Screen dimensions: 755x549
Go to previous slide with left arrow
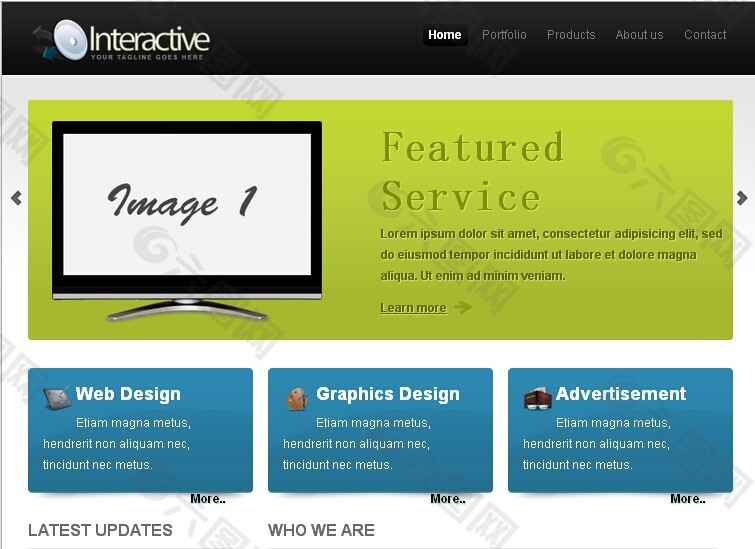(16, 198)
